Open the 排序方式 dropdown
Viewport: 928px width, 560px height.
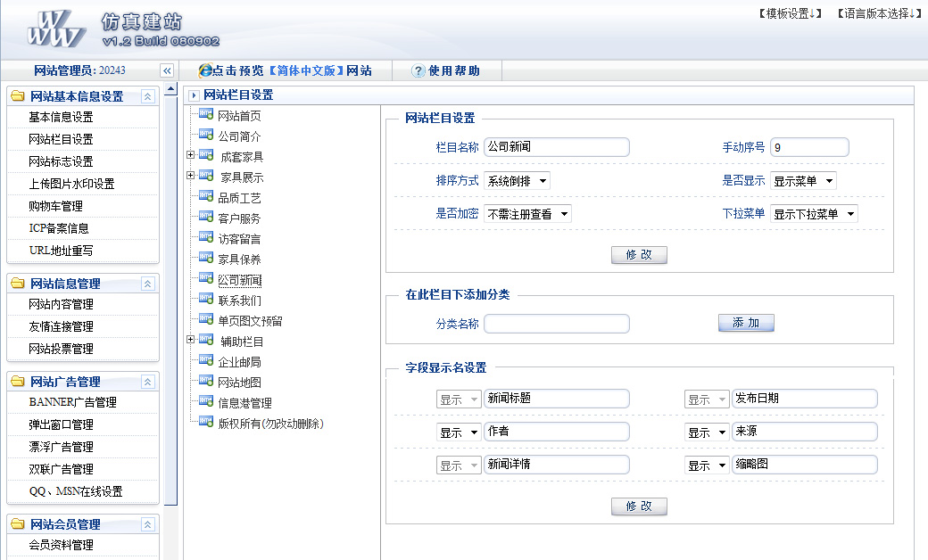click(517, 181)
